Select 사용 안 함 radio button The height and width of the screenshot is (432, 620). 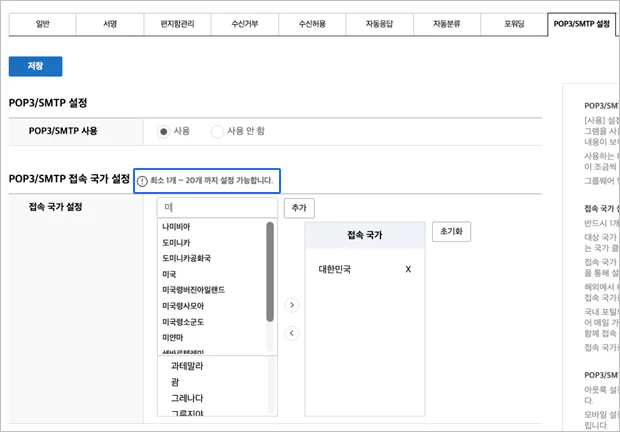217,131
